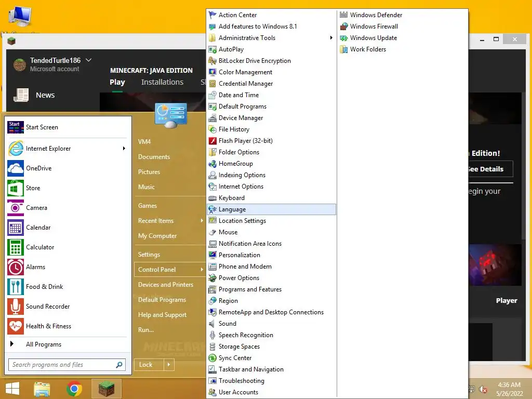Image resolution: width=532 pixels, height=399 pixels.
Task: Open the Keyboard icon
Action: pos(212,198)
